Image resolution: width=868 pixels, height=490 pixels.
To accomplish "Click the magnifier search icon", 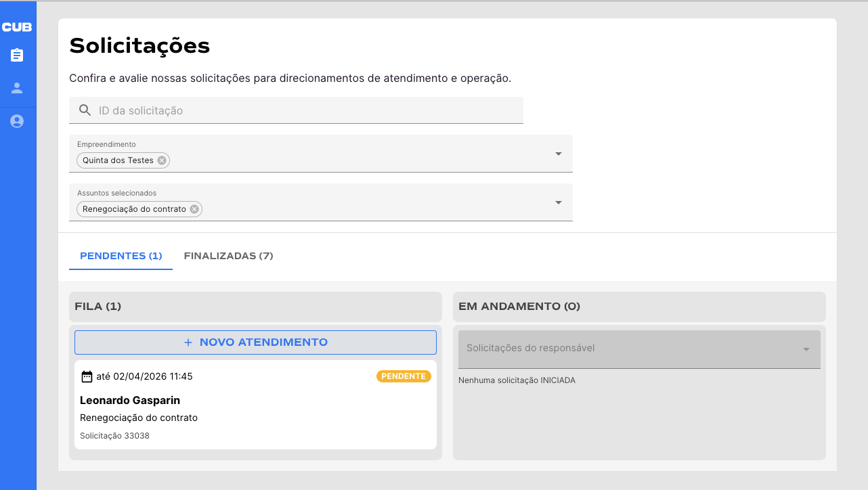I will pos(85,110).
